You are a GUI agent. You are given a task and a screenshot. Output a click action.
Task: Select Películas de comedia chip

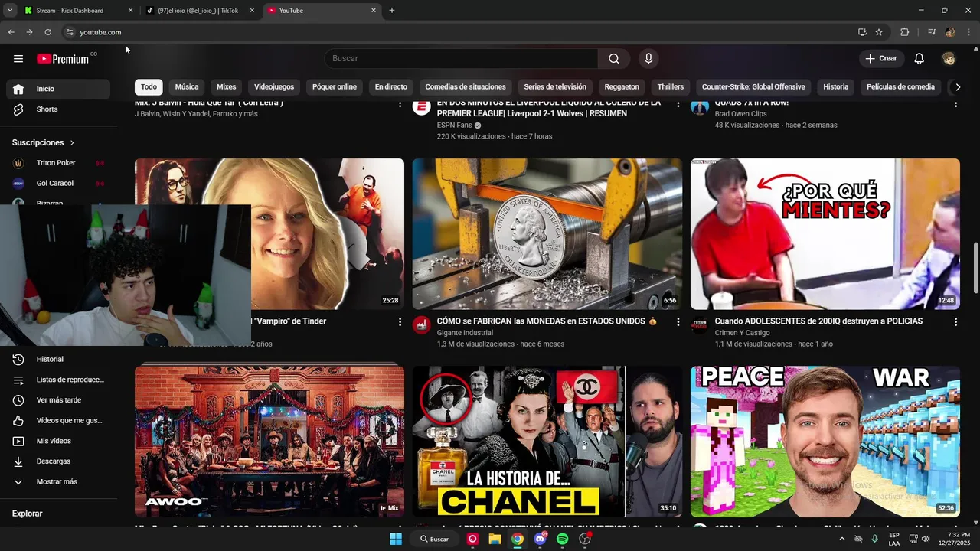coord(901,87)
